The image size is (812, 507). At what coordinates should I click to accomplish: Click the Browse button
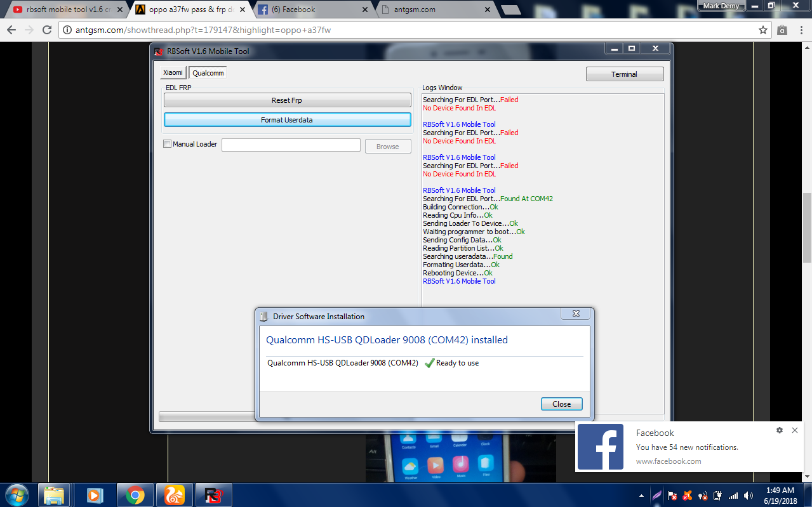coord(388,147)
